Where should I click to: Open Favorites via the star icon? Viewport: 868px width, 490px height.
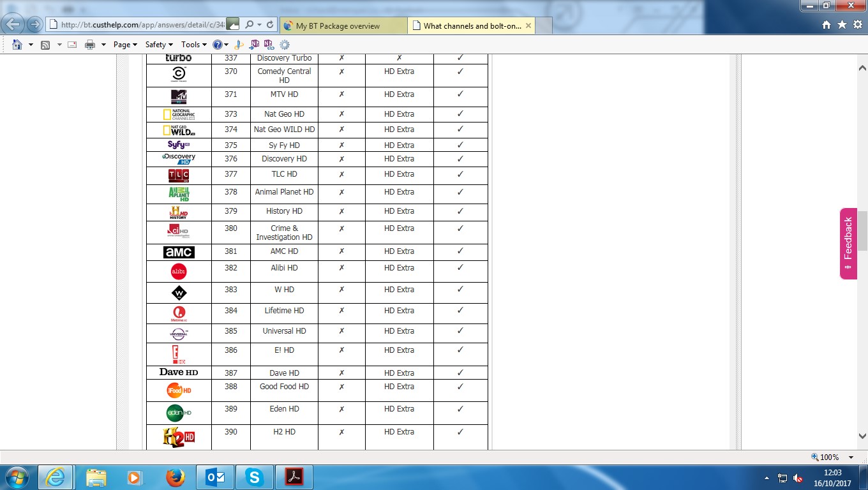[842, 25]
